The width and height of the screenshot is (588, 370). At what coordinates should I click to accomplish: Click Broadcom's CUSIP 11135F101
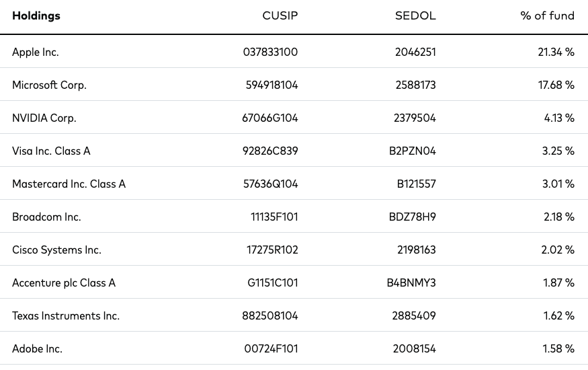pos(274,217)
